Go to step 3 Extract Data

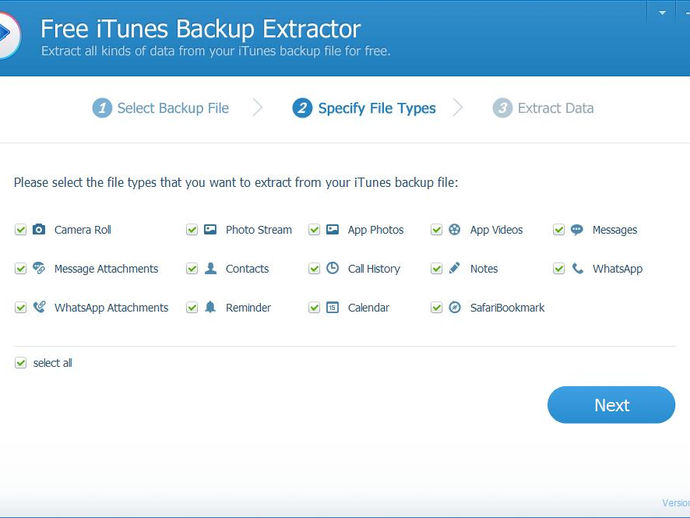[543, 108]
